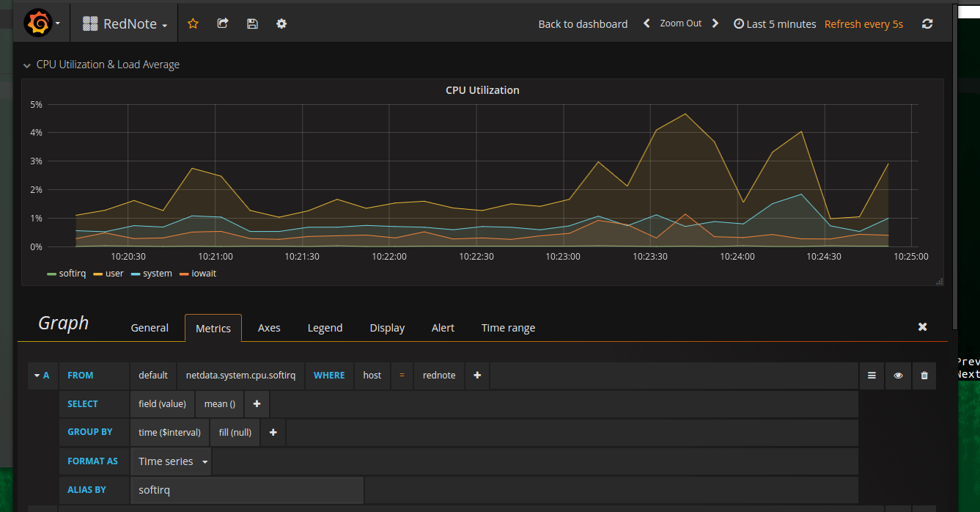Edit the mean () aggregation part

pyautogui.click(x=220, y=403)
